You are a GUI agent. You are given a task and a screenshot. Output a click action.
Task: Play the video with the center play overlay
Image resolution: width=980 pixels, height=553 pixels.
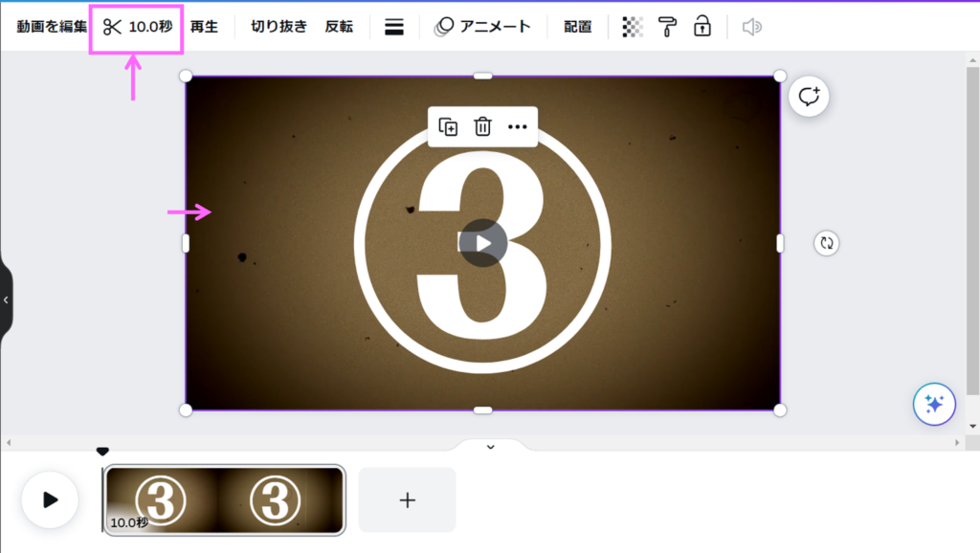point(483,243)
